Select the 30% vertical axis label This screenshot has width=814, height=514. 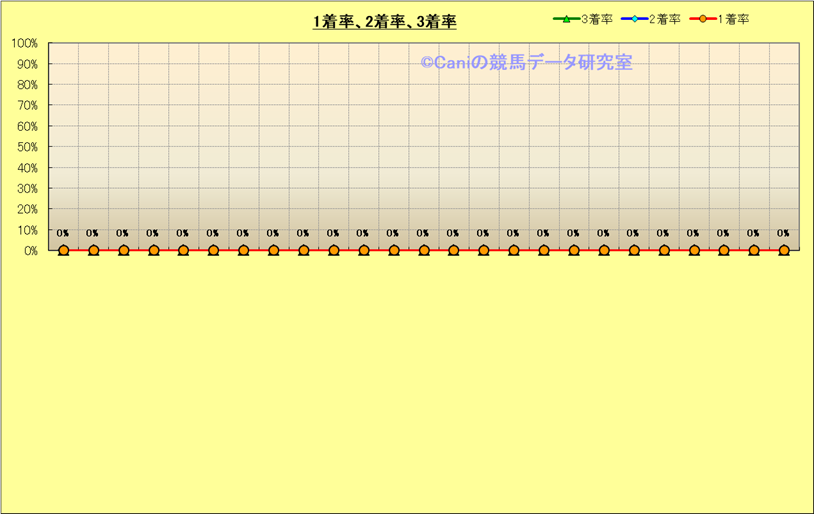pos(27,188)
